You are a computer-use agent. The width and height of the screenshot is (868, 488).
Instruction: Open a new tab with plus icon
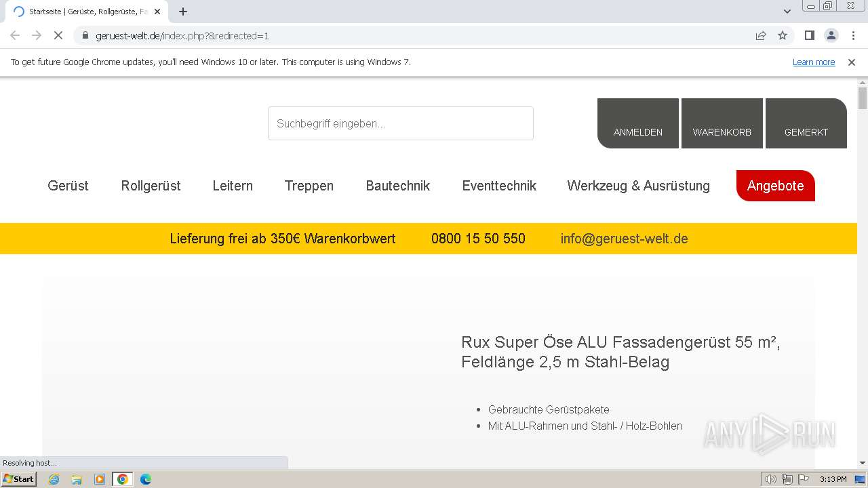[183, 12]
